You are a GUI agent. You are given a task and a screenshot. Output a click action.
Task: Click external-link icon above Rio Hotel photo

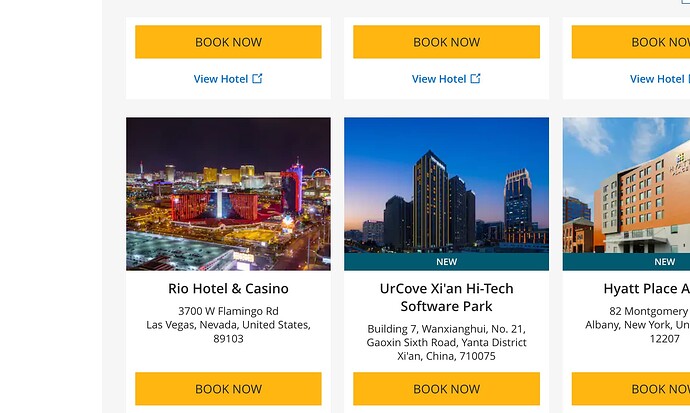click(257, 78)
